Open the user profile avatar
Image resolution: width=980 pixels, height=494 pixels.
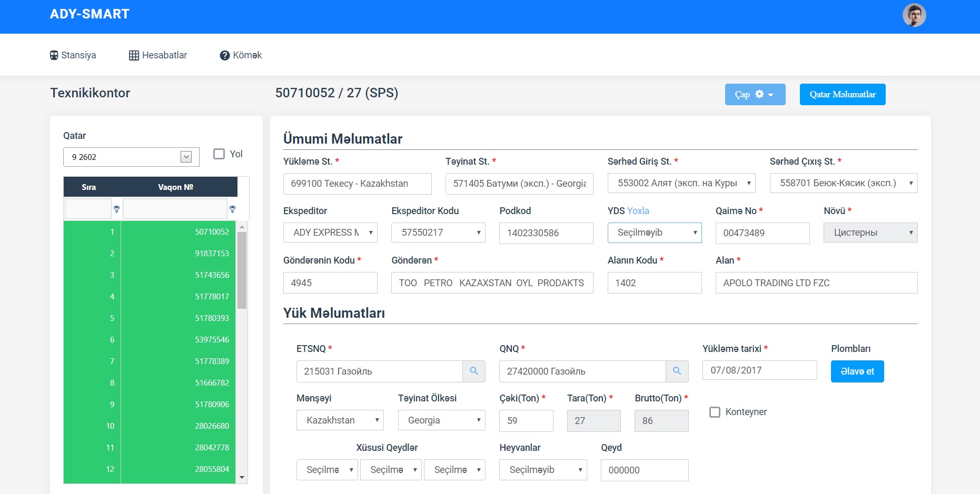(x=914, y=15)
